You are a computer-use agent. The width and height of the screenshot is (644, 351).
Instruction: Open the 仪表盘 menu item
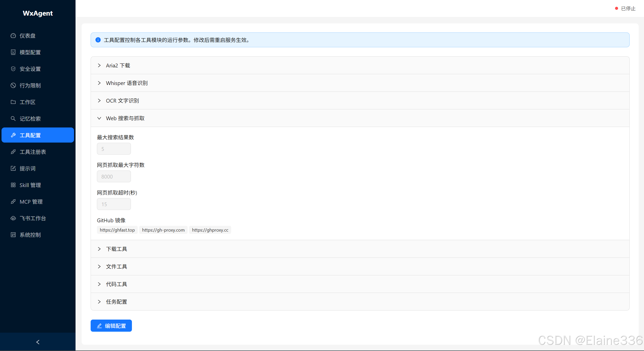(38, 36)
